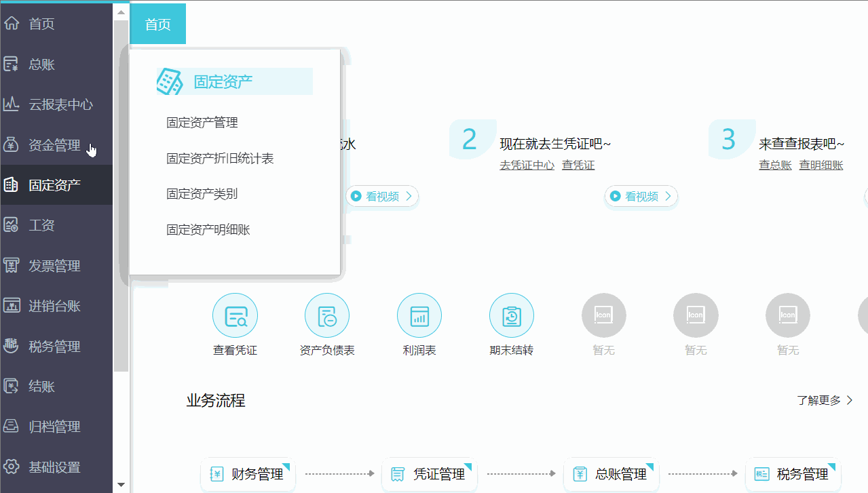
Task: Click the 利润表 round icon
Action: [419, 315]
